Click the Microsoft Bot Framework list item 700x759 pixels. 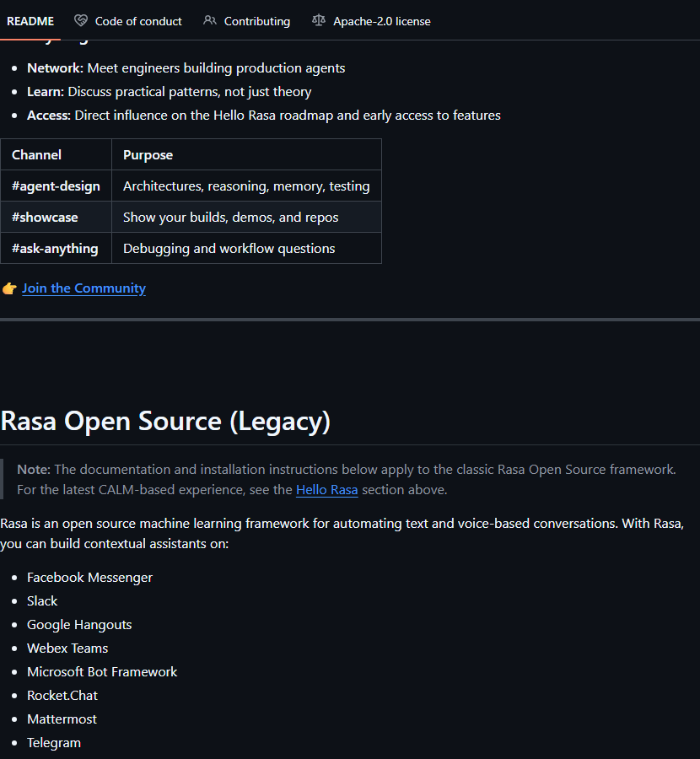pyautogui.click(x=102, y=672)
